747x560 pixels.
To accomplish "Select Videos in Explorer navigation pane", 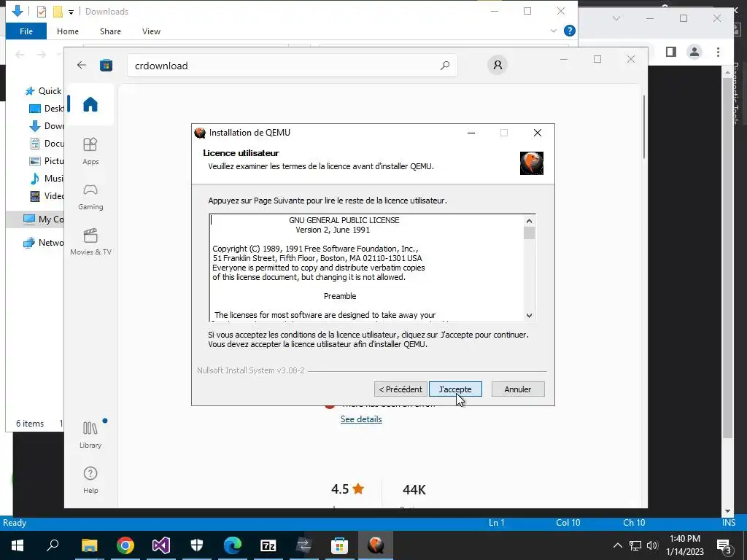I will click(46, 195).
